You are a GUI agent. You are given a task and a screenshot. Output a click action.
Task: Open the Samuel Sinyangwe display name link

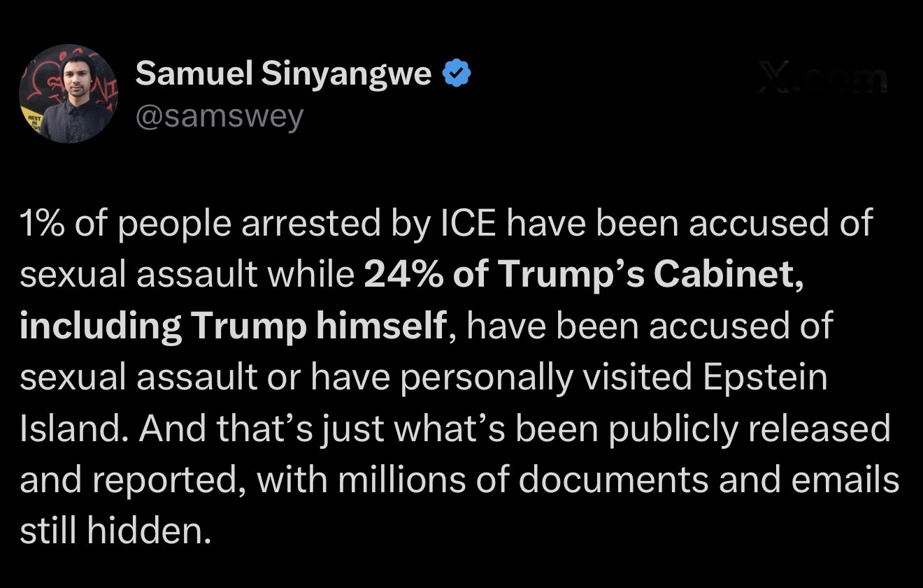click(283, 73)
